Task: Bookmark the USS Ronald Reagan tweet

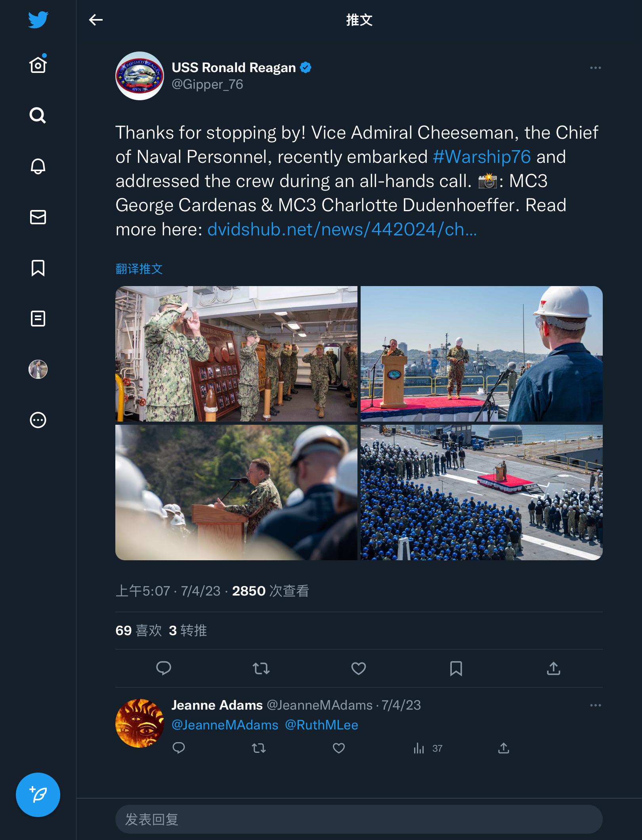Action: click(456, 668)
